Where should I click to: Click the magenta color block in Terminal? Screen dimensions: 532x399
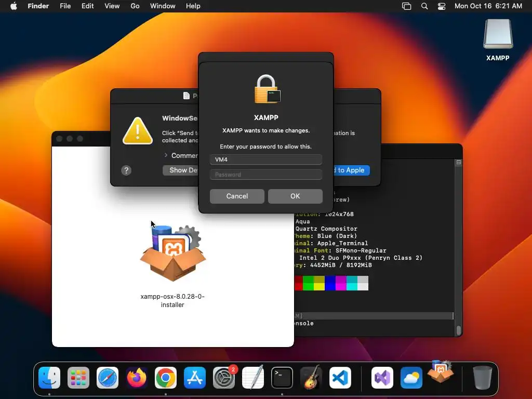341,283
